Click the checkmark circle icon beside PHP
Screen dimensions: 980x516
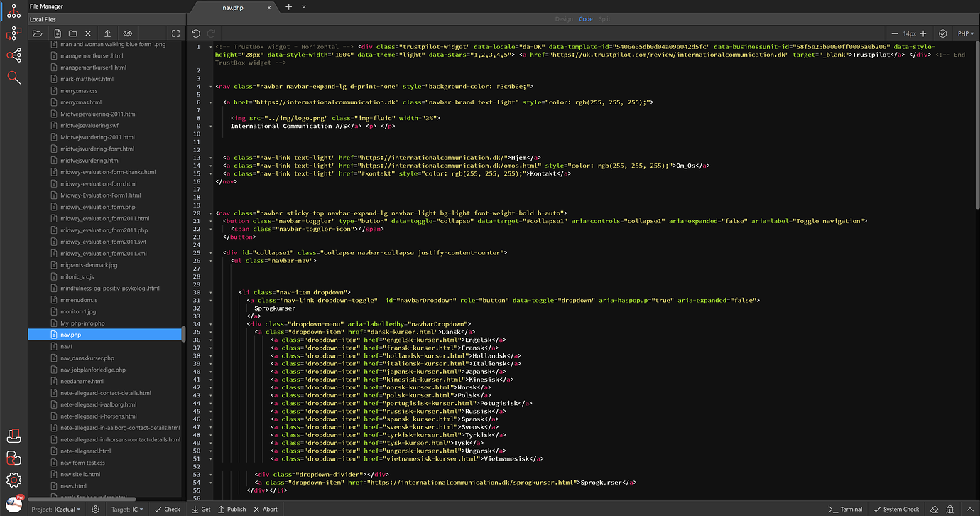click(942, 33)
